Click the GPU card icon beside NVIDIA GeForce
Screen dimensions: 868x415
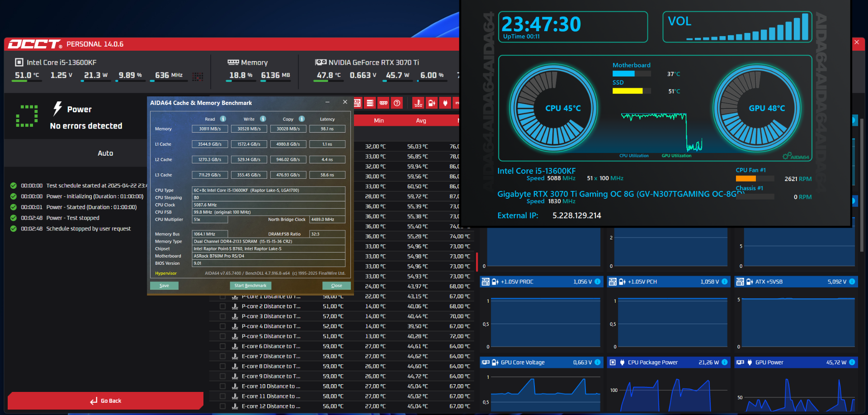tap(321, 62)
